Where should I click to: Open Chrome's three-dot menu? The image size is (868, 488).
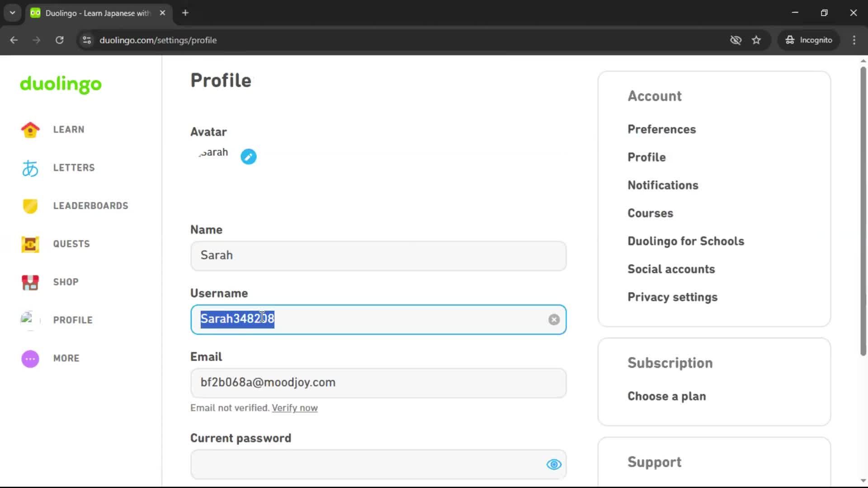coord(854,40)
